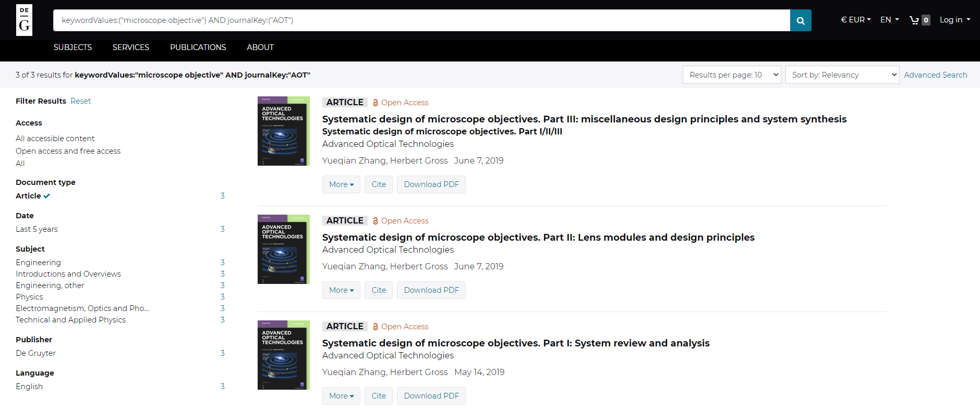Open Part I article cover thumbnail
The width and height of the screenshot is (980, 410).
(x=284, y=355)
